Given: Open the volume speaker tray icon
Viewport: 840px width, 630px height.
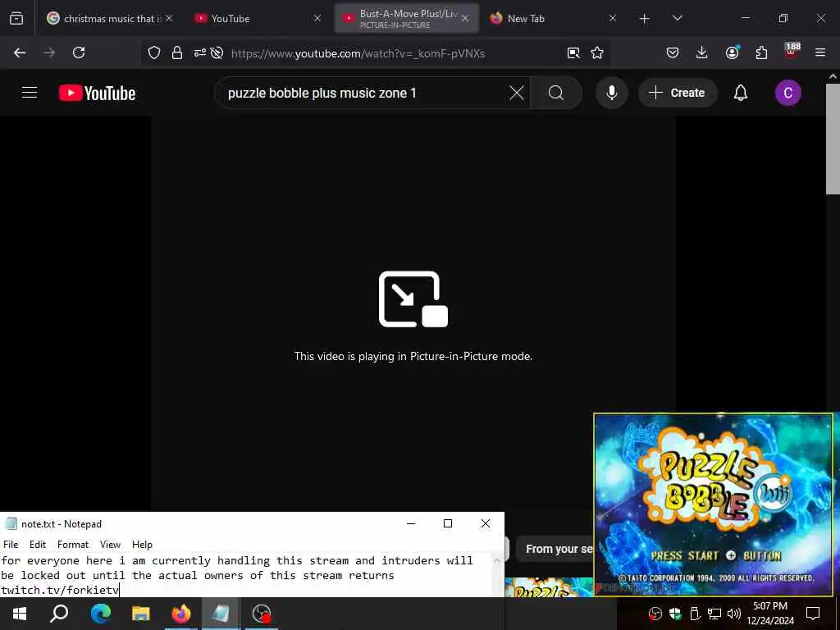Looking at the screenshot, I should coord(734,614).
